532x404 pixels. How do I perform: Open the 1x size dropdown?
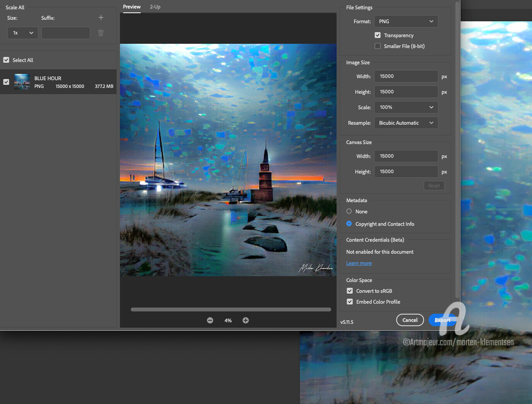point(23,33)
